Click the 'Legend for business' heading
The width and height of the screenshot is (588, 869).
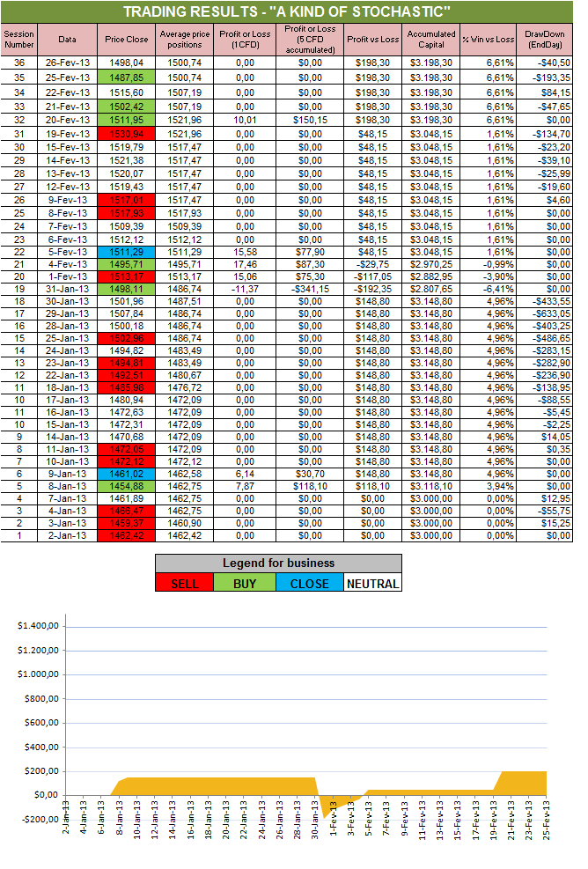[x=278, y=563]
